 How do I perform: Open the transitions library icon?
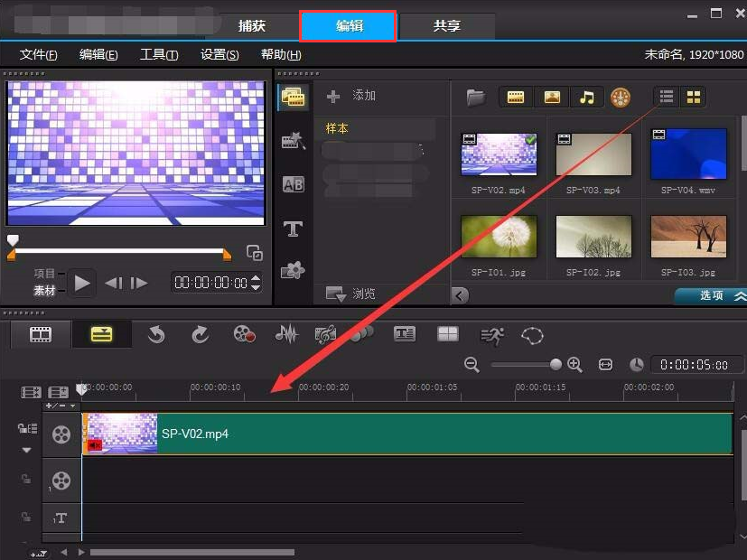[x=293, y=141]
